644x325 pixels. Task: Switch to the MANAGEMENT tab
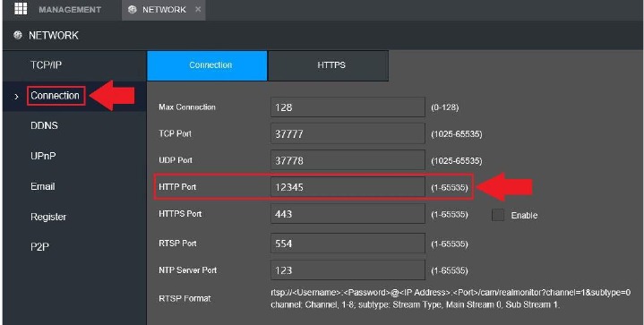point(70,10)
